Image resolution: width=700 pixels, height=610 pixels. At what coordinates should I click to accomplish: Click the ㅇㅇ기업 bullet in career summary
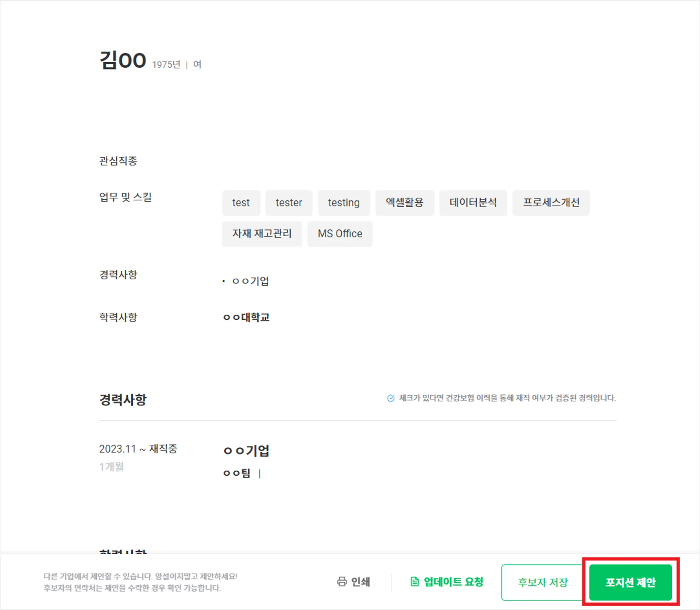(251, 281)
